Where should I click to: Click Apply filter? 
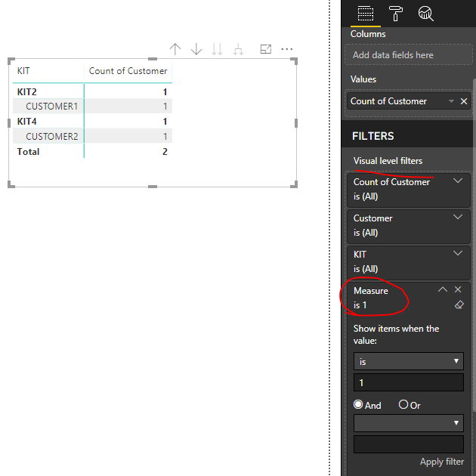[442, 462]
